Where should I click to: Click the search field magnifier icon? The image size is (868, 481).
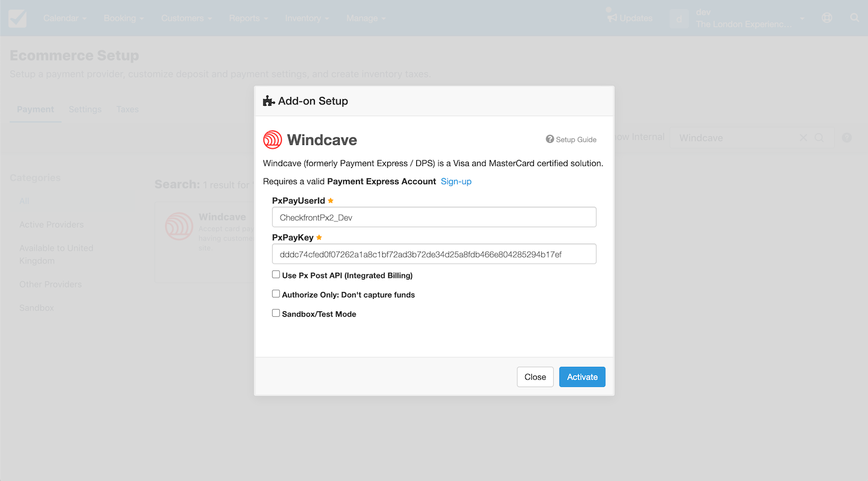[819, 138]
